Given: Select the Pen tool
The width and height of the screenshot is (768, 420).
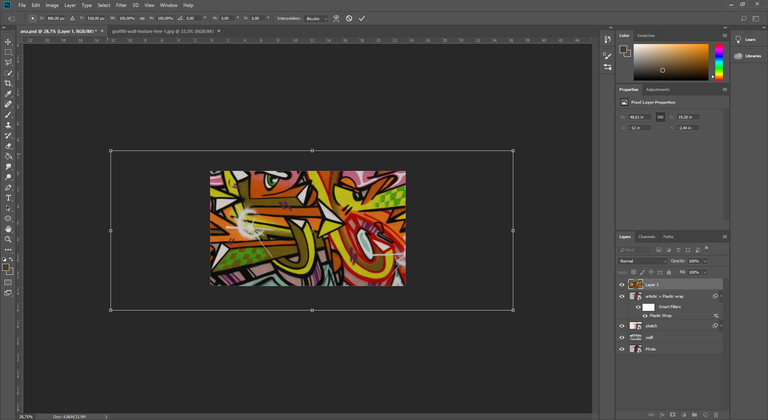Looking at the screenshot, I should [8, 188].
